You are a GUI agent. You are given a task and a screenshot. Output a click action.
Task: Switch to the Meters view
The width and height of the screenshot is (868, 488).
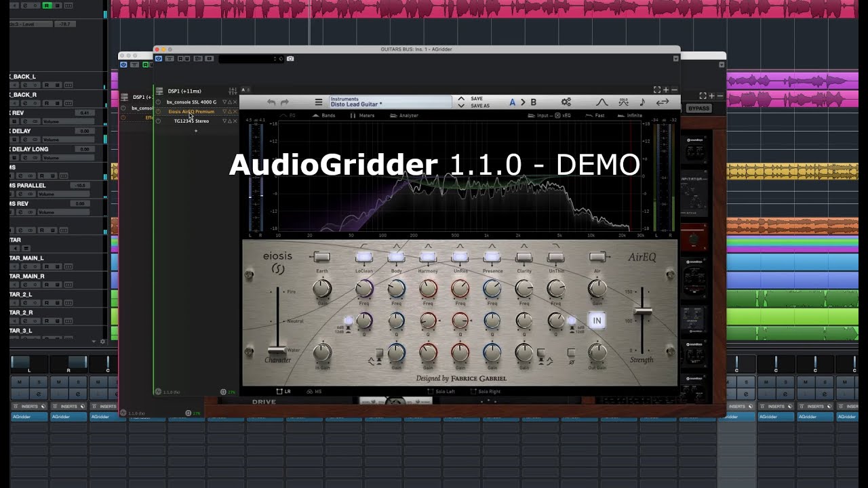pos(363,115)
